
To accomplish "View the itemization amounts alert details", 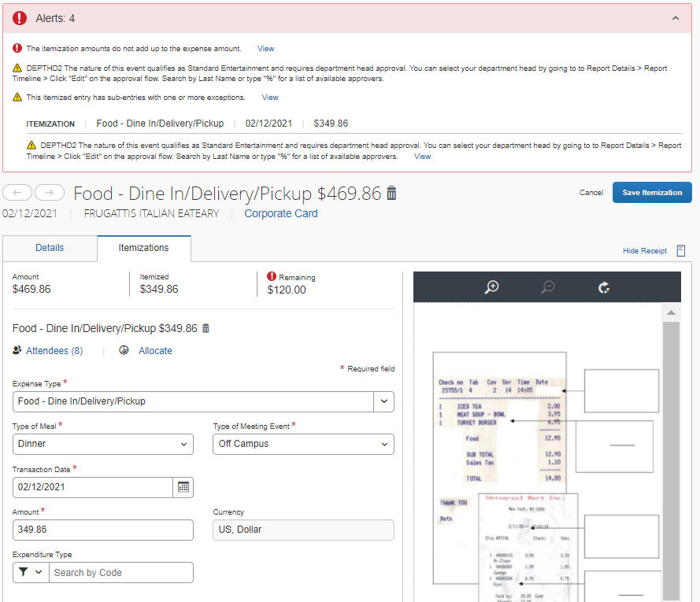I will tap(265, 48).
